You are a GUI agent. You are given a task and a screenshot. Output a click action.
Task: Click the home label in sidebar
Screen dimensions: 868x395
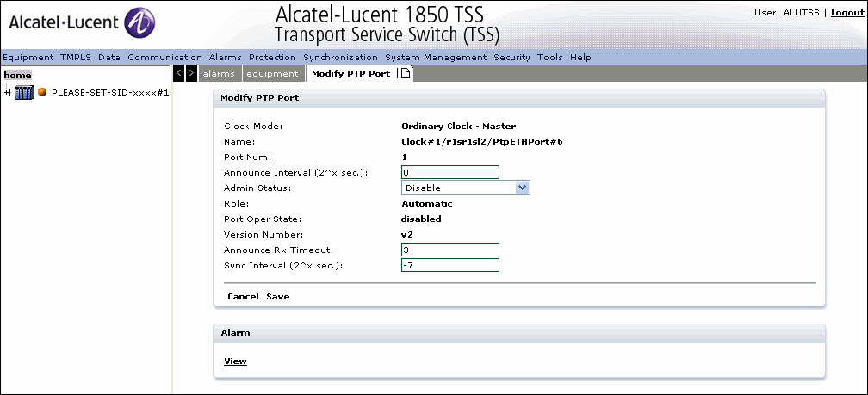click(18, 75)
